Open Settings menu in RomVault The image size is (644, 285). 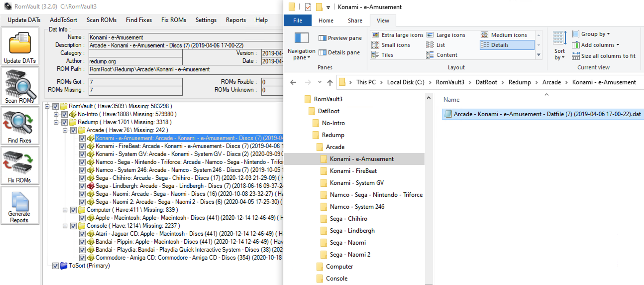206,20
